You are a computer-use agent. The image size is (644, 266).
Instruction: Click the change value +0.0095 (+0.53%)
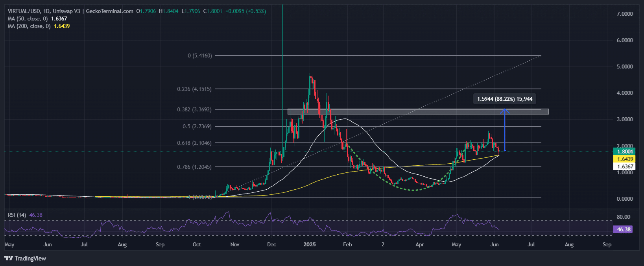point(245,11)
